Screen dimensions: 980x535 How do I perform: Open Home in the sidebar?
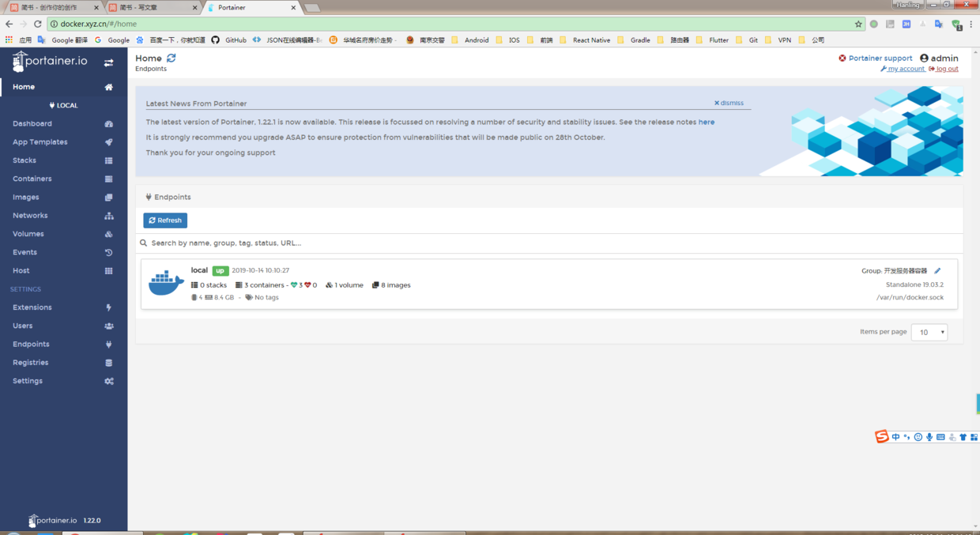(x=63, y=87)
